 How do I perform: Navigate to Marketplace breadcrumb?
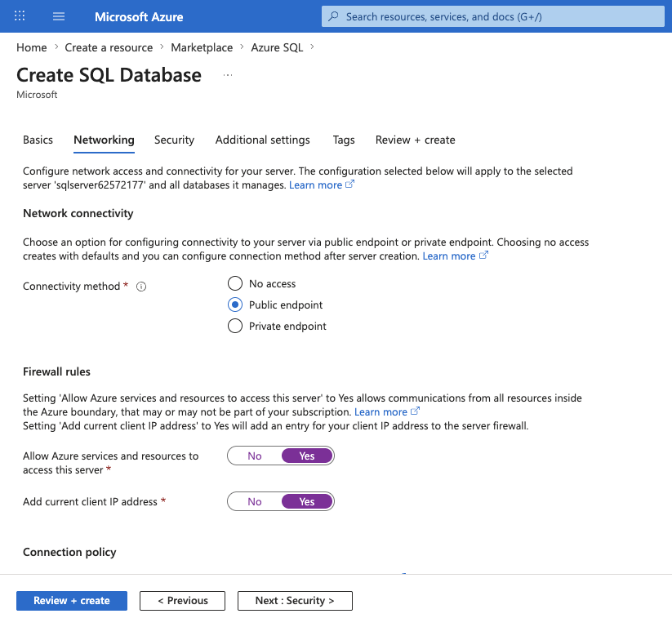click(x=202, y=47)
